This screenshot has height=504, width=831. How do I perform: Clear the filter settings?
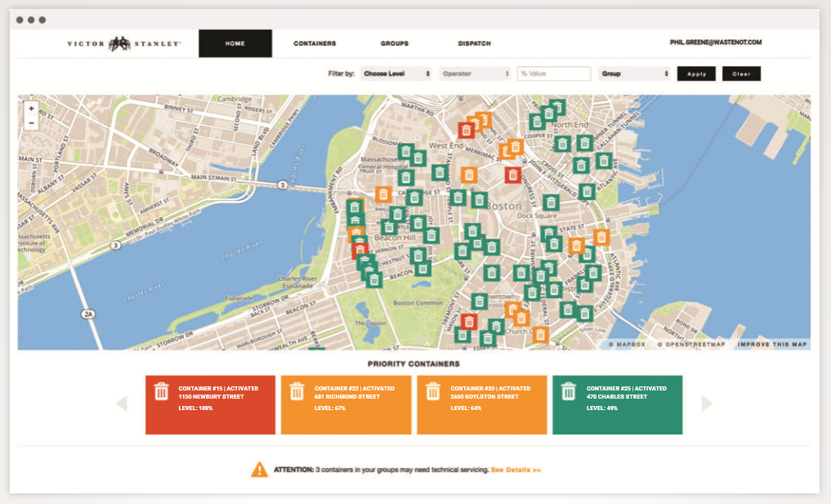coord(741,74)
